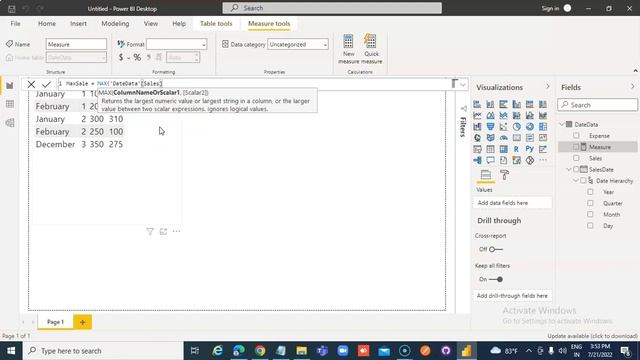Select the Gauge visual
The height and width of the screenshot is (360, 640).
(503, 138)
